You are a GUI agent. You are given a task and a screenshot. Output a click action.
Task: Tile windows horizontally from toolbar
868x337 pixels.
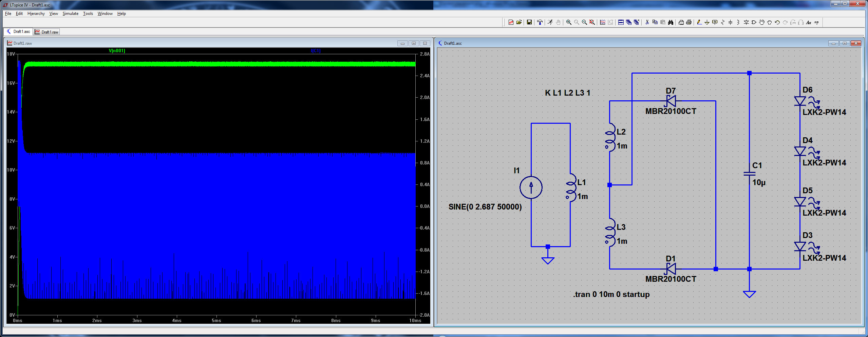click(x=621, y=22)
